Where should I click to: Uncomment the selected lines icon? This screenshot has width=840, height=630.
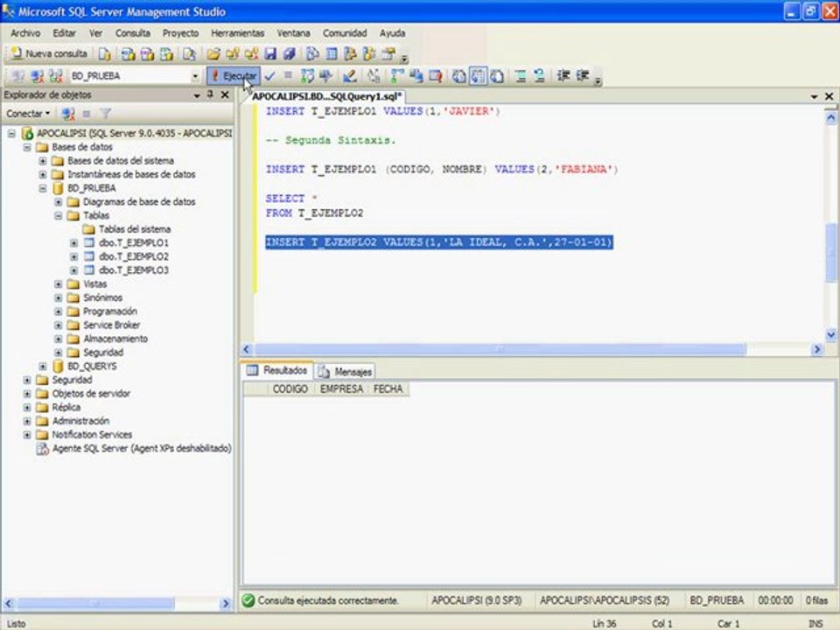[x=540, y=76]
